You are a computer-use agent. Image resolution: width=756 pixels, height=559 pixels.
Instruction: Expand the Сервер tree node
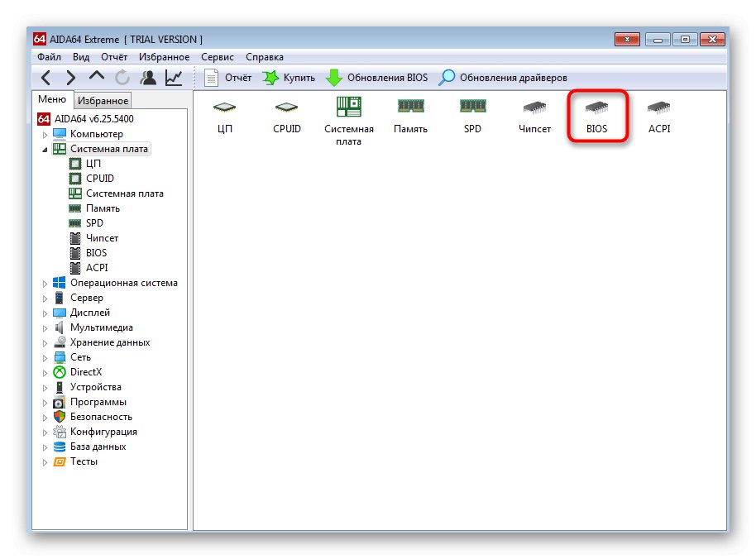pyautogui.click(x=45, y=299)
